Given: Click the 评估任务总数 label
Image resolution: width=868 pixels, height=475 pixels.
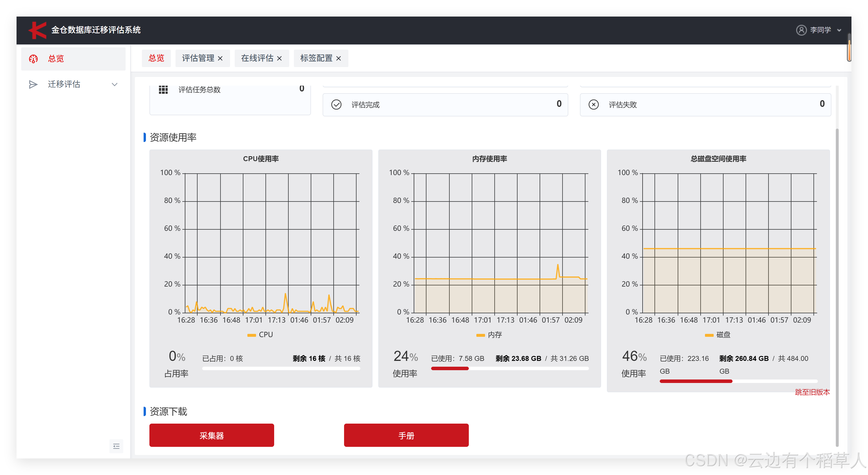Looking at the screenshot, I should 200,89.
